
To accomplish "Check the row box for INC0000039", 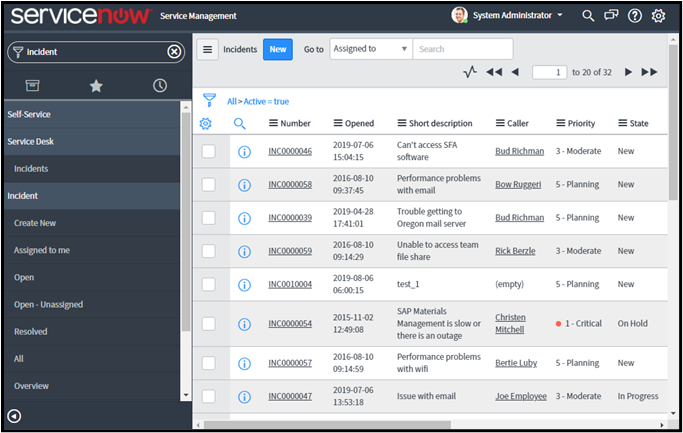I will pyautogui.click(x=208, y=217).
